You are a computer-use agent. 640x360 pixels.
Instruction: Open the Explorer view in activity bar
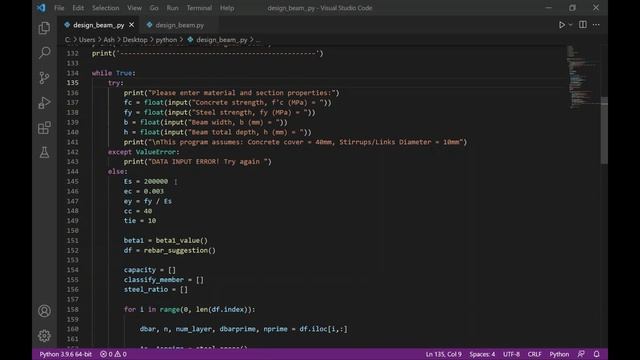(x=44, y=28)
